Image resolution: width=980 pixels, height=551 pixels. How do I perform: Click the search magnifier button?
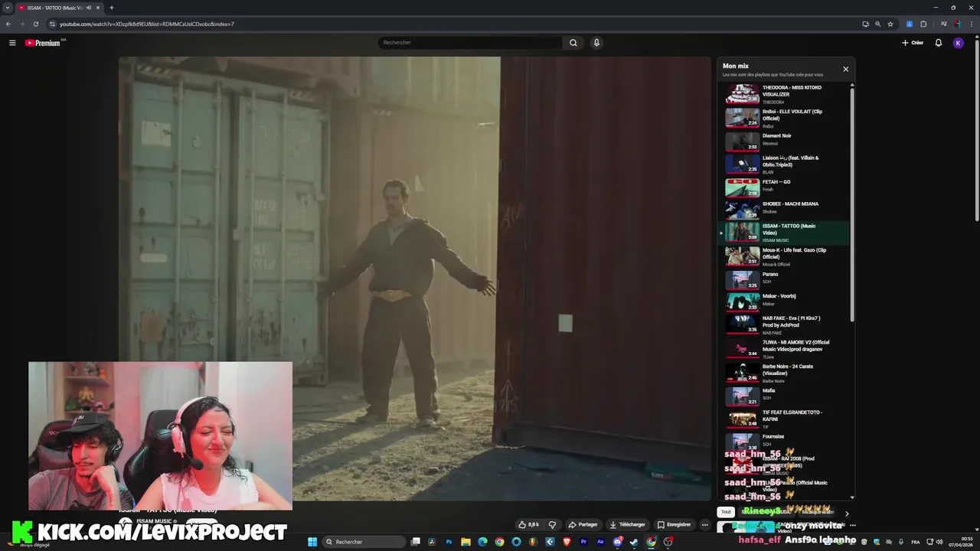pyautogui.click(x=573, y=43)
